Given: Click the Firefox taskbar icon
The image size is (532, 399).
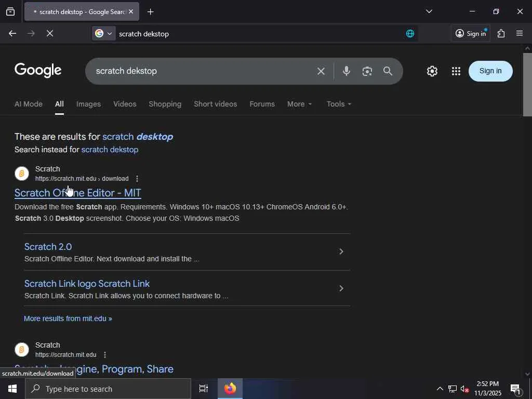Looking at the screenshot, I should coord(230,389).
